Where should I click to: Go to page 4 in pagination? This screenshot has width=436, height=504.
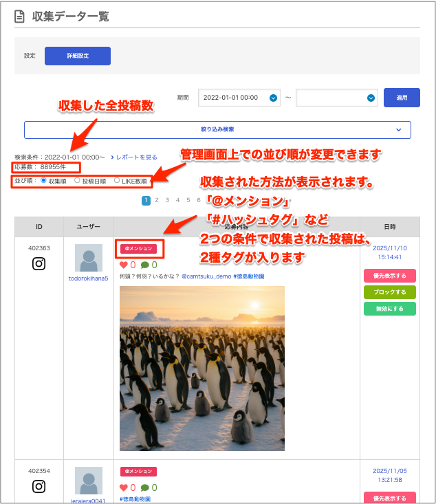click(177, 200)
